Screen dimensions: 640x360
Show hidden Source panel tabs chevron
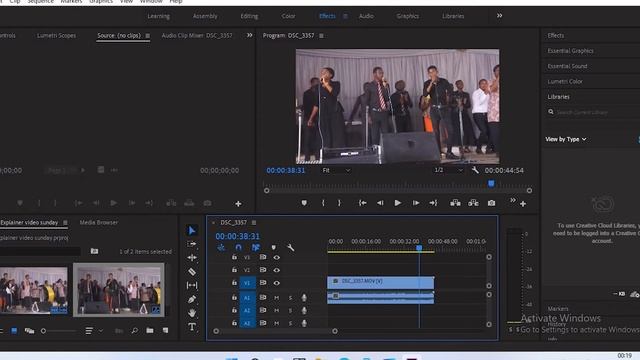249,36
